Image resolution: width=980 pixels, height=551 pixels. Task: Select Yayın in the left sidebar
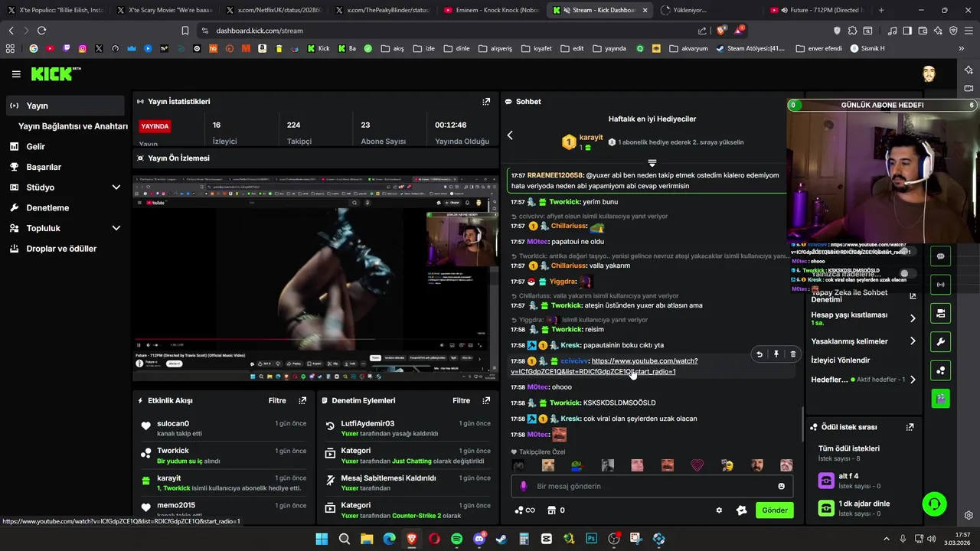[64, 106]
